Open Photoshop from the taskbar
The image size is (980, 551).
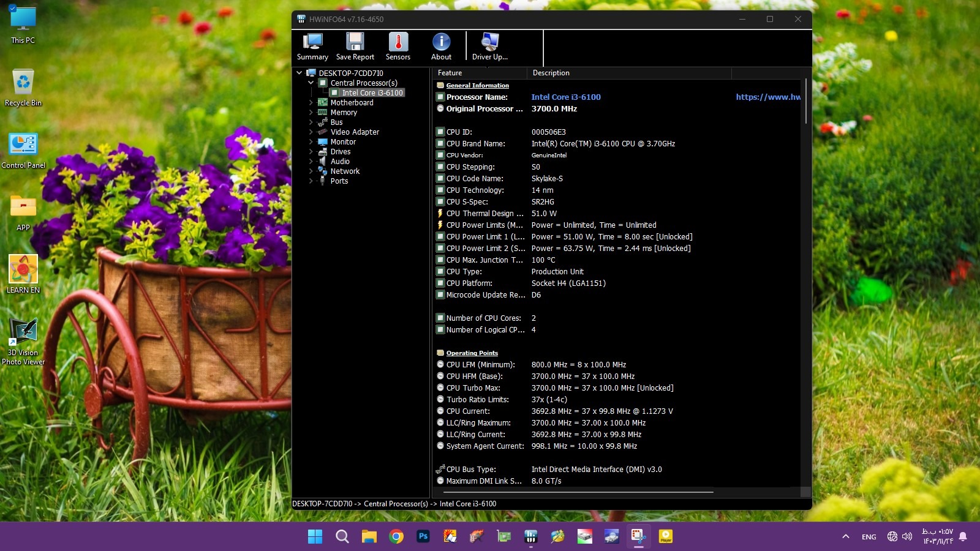click(x=423, y=537)
